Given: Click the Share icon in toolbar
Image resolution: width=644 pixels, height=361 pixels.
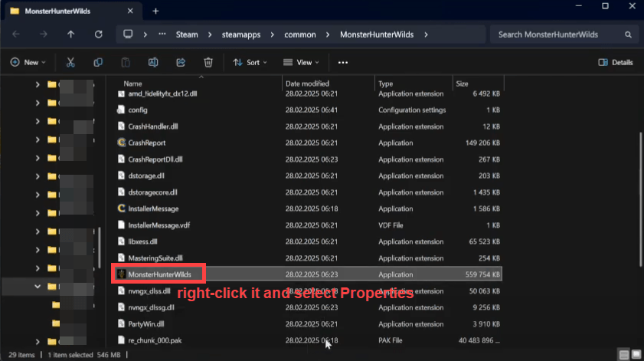Looking at the screenshot, I should tap(181, 62).
